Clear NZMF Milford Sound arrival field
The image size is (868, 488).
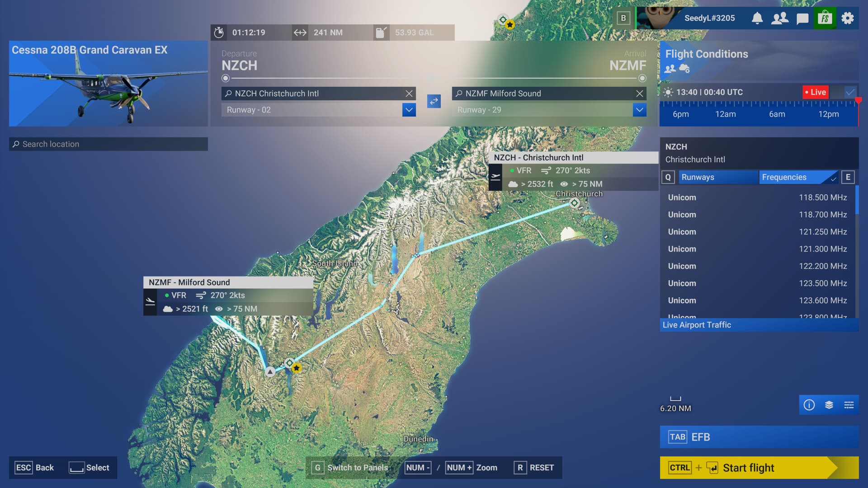(640, 94)
